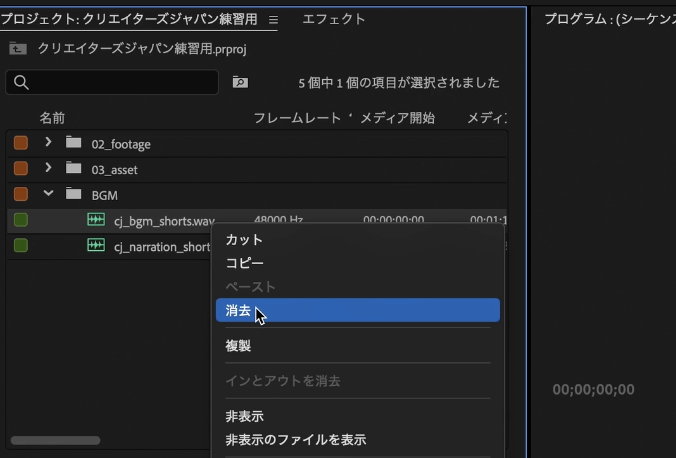Choose 複製 to duplicate the clip

(238, 346)
